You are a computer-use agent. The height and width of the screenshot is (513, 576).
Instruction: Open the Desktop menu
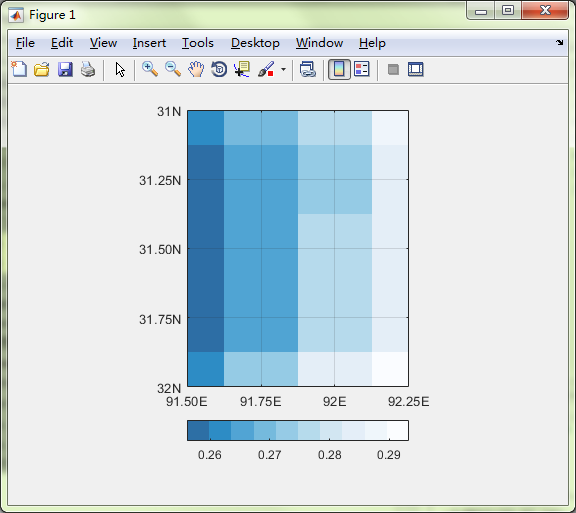[x=255, y=43]
